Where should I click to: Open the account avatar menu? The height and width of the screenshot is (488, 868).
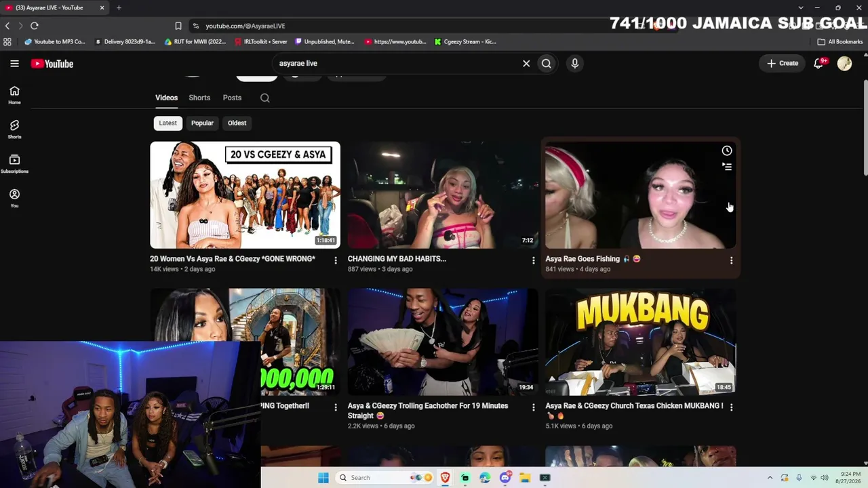pos(844,63)
